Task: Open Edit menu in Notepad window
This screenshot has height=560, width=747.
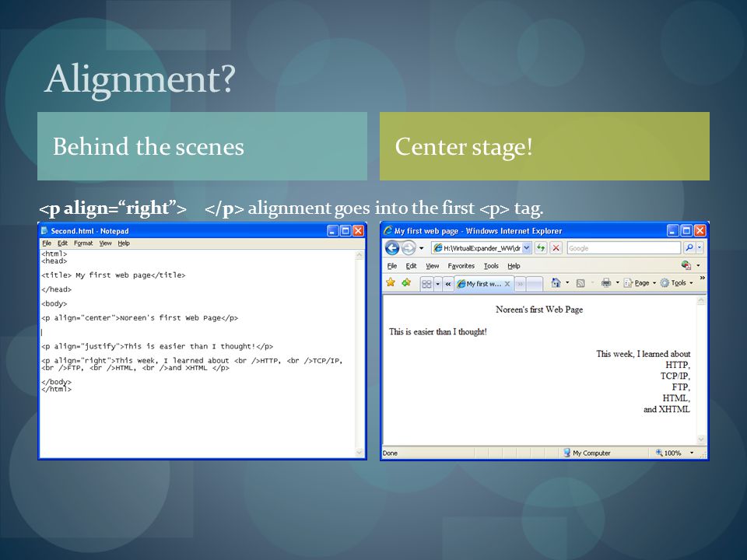Action: pos(62,243)
